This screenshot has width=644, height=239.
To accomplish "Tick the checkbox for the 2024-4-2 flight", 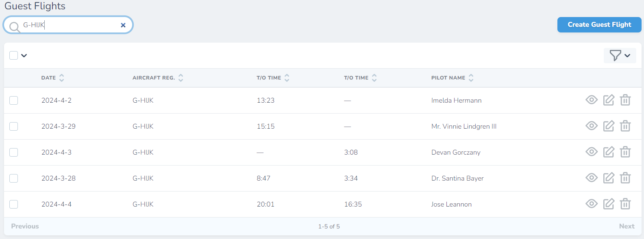I will (x=14, y=100).
